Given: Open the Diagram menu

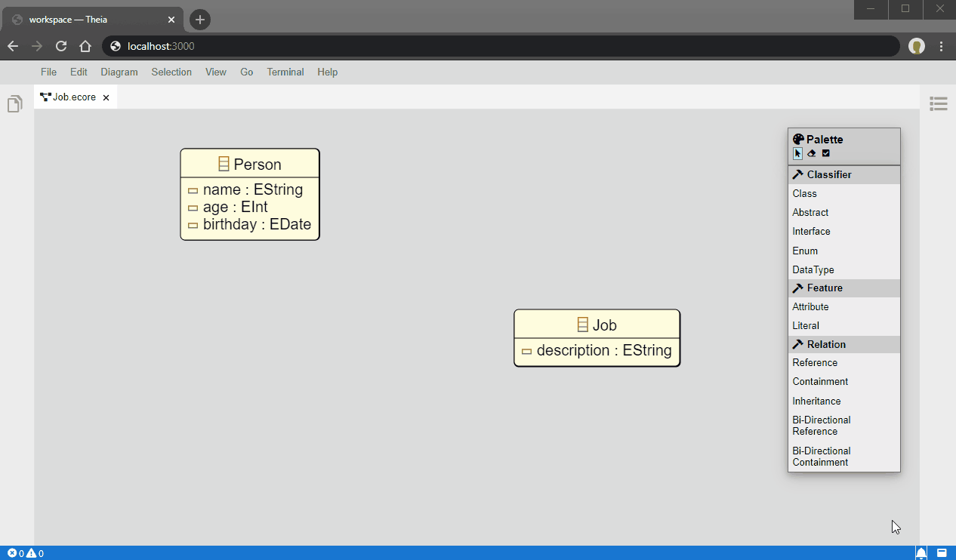Looking at the screenshot, I should (x=119, y=72).
